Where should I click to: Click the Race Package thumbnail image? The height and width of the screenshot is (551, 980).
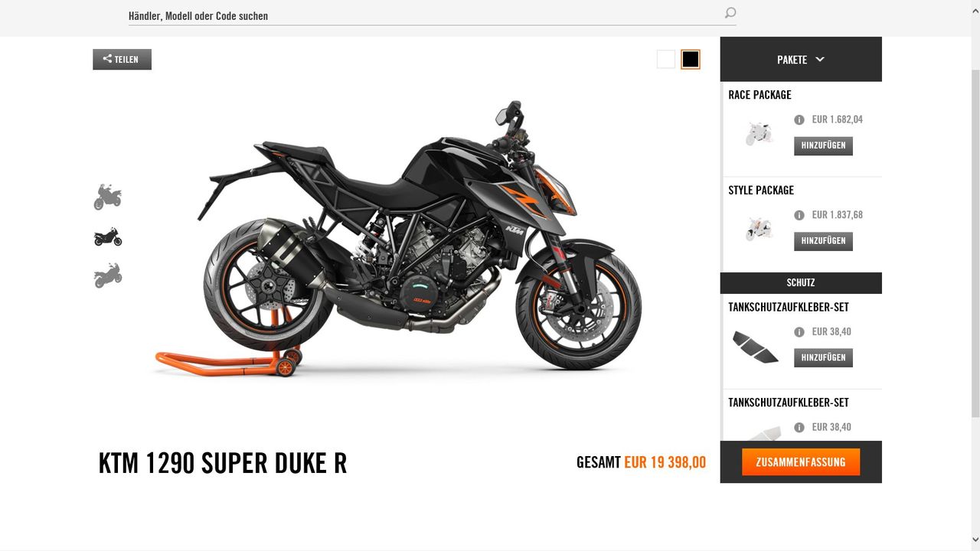coord(759,134)
